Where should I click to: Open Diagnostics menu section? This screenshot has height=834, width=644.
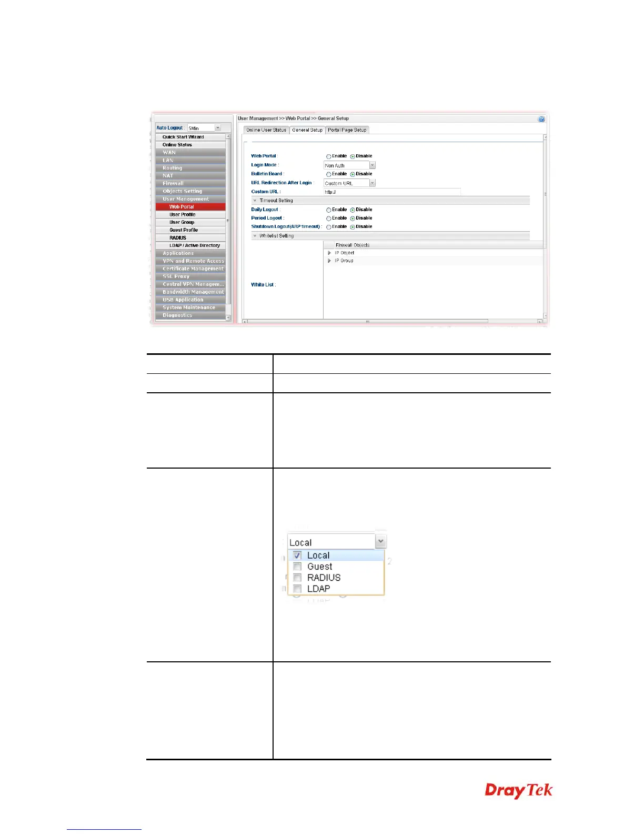pyautogui.click(x=190, y=315)
